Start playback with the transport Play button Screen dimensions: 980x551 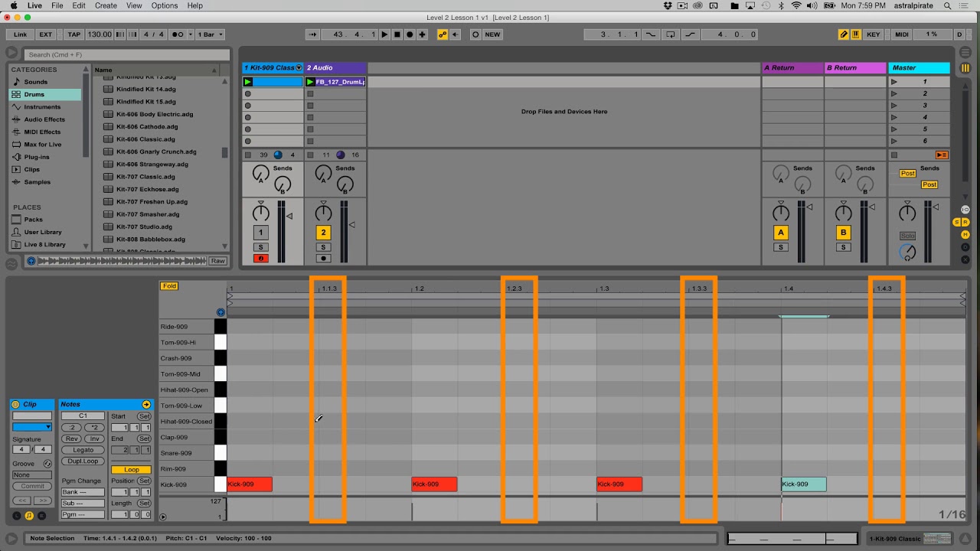click(x=385, y=34)
